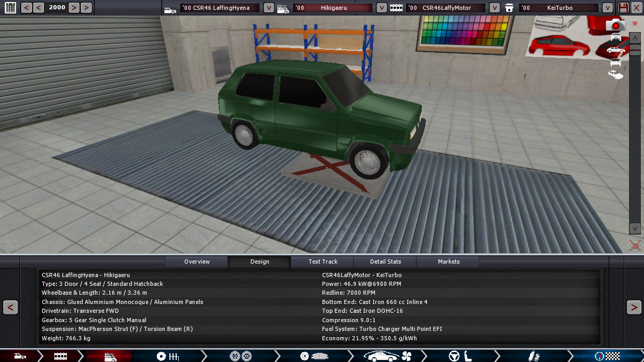Take a screenshot with the camera icon
Viewport: 644px width, 362px height.
tap(616, 25)
